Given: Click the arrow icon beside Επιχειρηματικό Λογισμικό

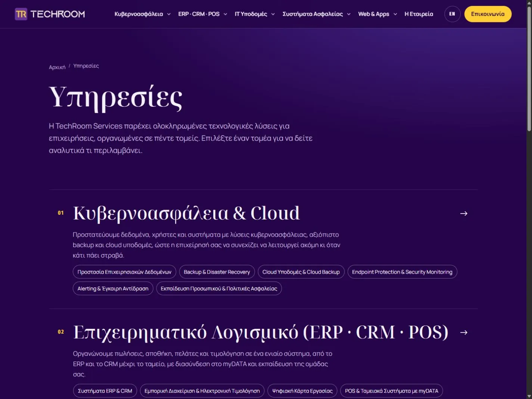Looking at the screenshot, I should point(464,333).
